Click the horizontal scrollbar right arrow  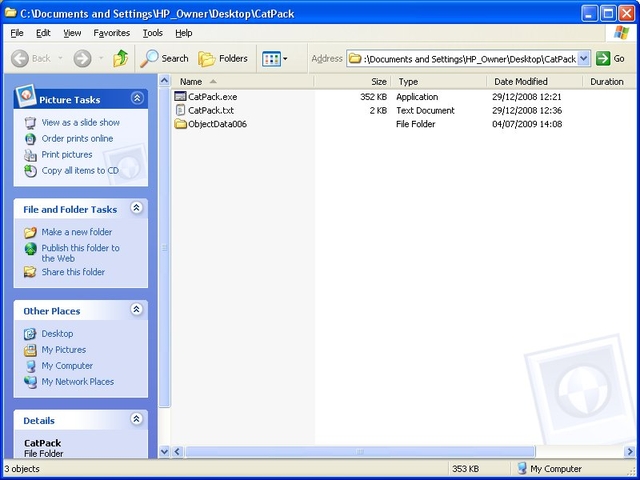(629, 451)
